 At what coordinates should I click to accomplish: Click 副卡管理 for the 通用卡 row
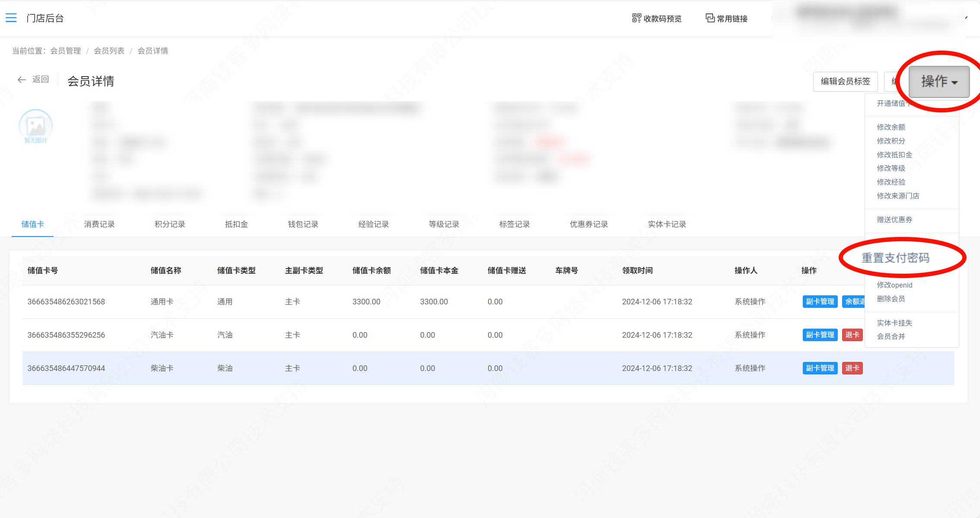(x=820, y=301)
